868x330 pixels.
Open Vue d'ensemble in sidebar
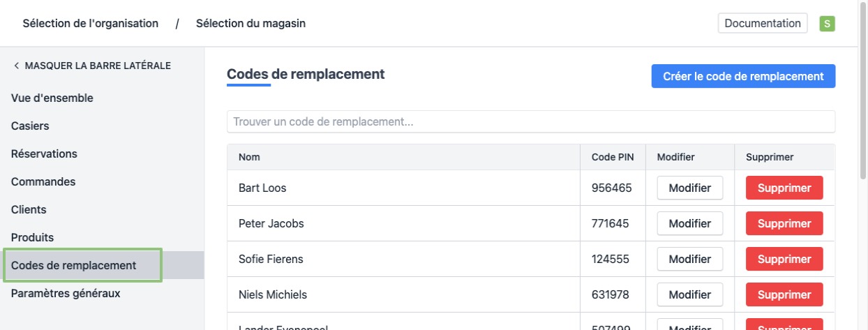[x=52, y=98]
